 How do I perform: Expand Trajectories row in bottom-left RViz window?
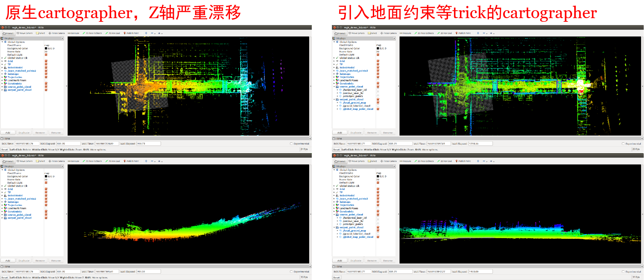pos(2,205)
